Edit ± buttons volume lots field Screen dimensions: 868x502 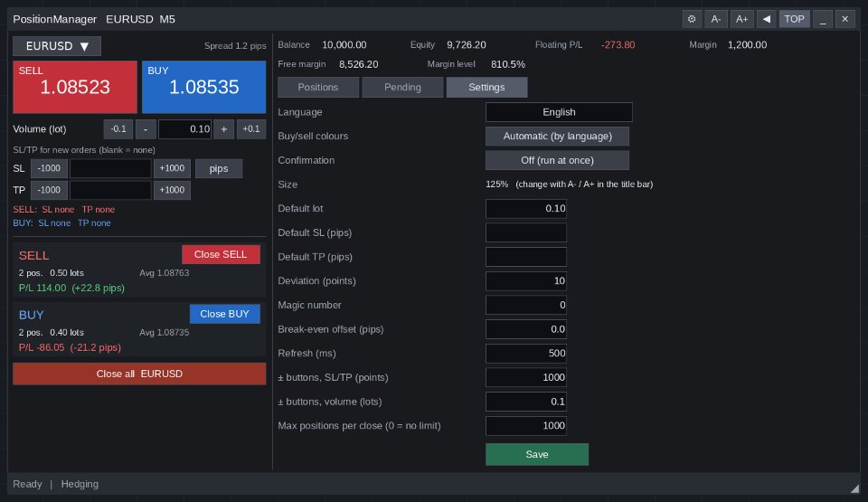[x=526, y=402]
